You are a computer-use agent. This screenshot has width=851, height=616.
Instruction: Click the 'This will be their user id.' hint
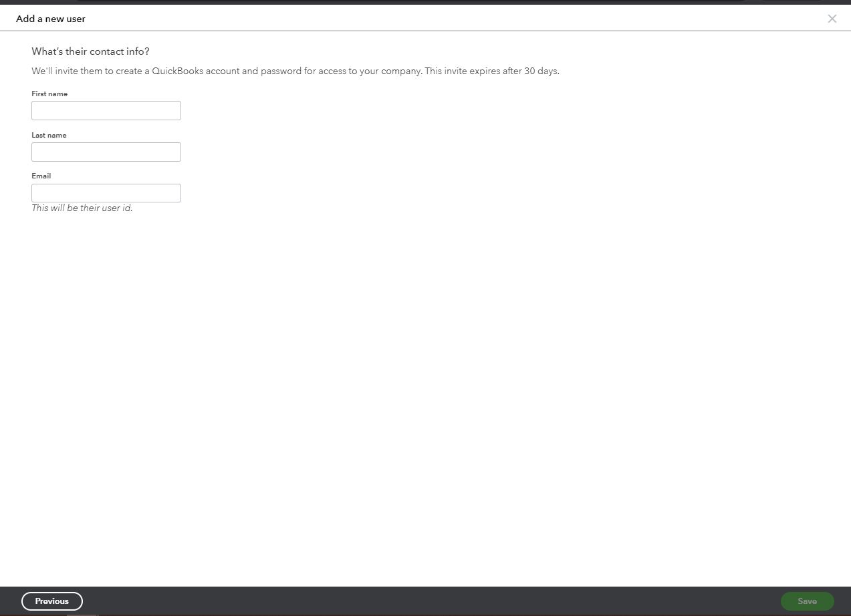pos(82,208)
